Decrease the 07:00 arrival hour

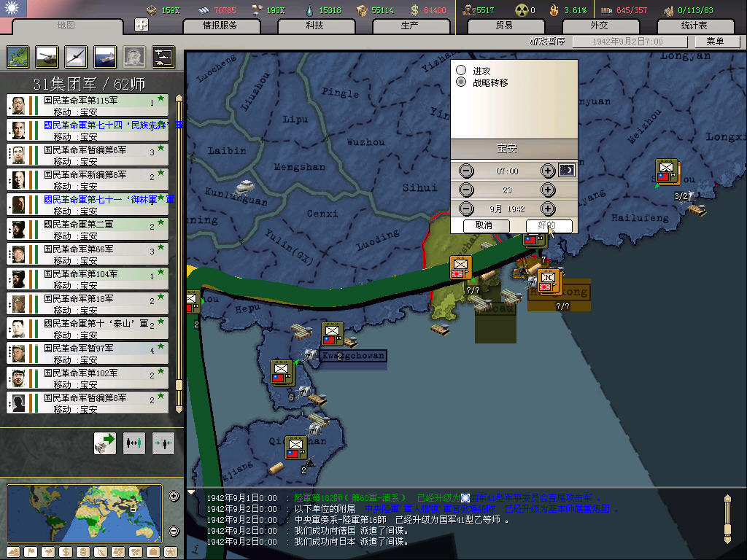[466, 171]
